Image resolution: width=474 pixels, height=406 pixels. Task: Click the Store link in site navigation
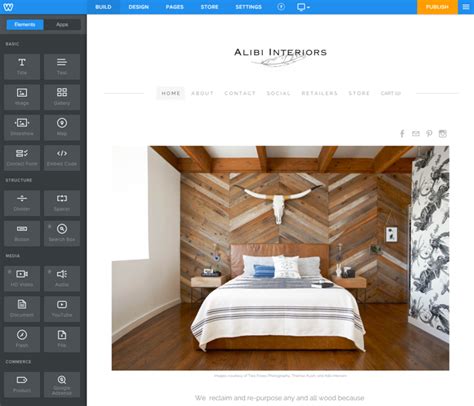coord(359,93)
